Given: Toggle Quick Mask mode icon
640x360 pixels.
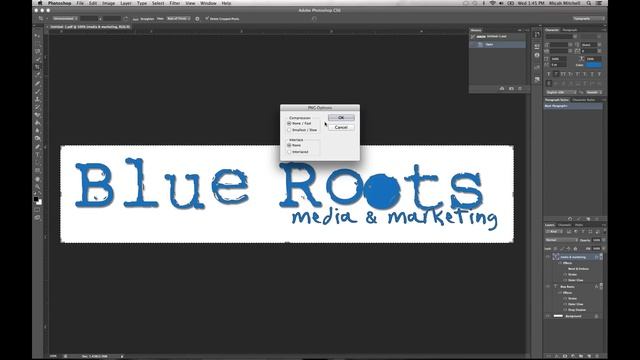Looking at the screenshot, I should coord(38,210).
